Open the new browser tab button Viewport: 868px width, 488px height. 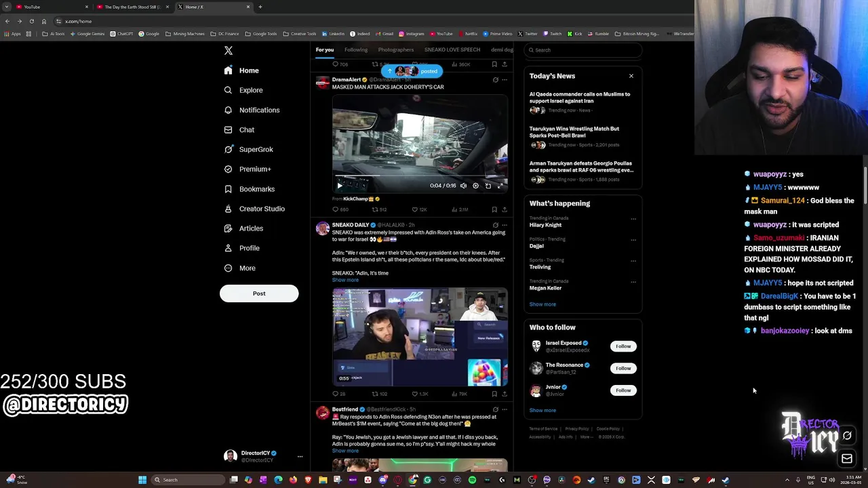(260, 7)
